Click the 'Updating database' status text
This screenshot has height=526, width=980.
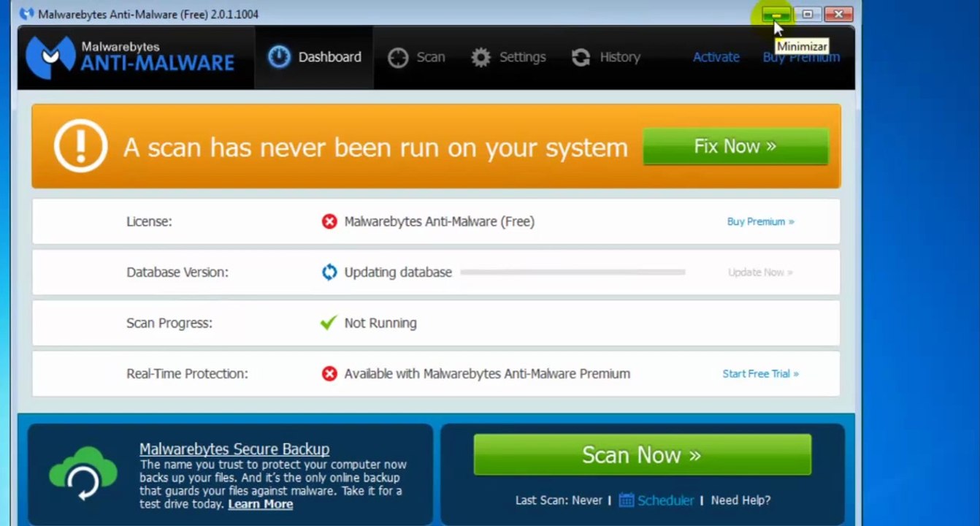(398, 272)
